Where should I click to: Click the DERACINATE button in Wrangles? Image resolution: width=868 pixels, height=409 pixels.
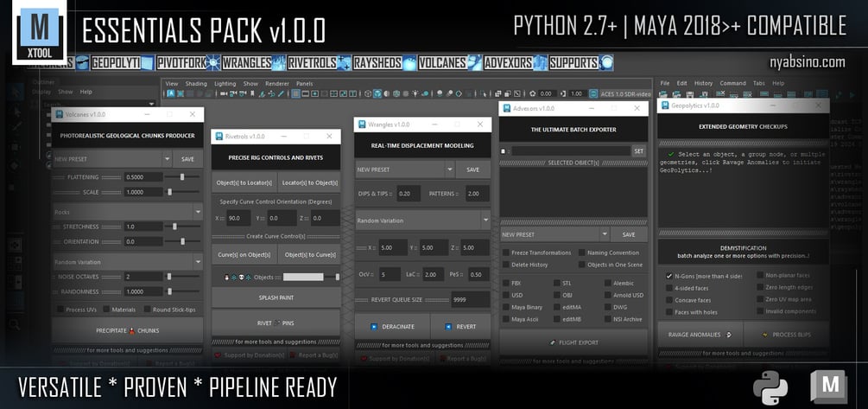pos(392,327)
